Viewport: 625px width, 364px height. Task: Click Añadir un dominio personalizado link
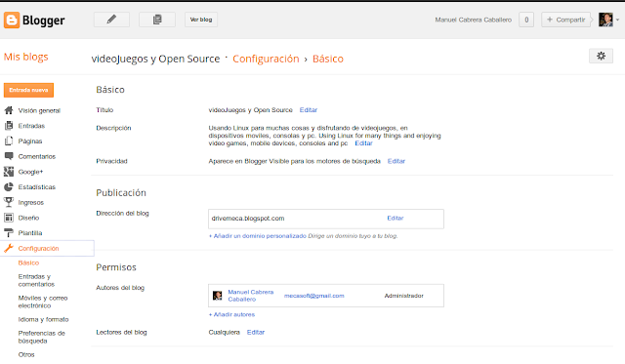pyautogui.click(x=258, y=236)
